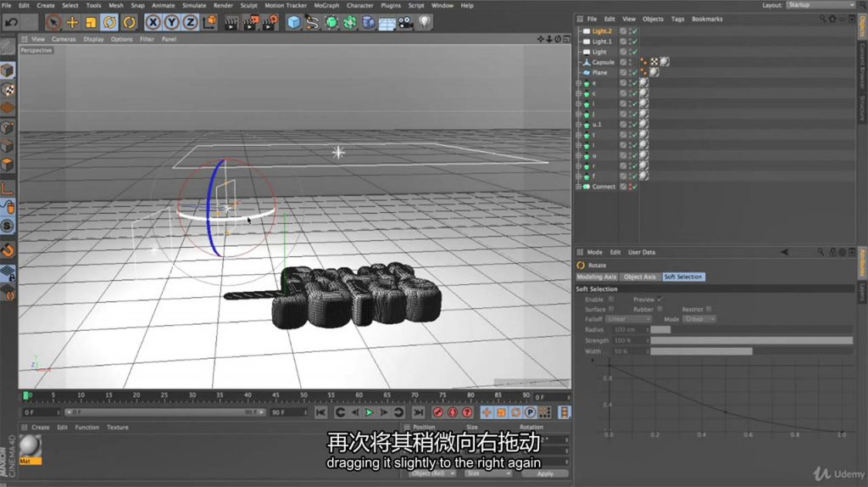Activate the Rotate tool in toolbar
This screenshot has height=487, width=868.
(x=109, y=22)
